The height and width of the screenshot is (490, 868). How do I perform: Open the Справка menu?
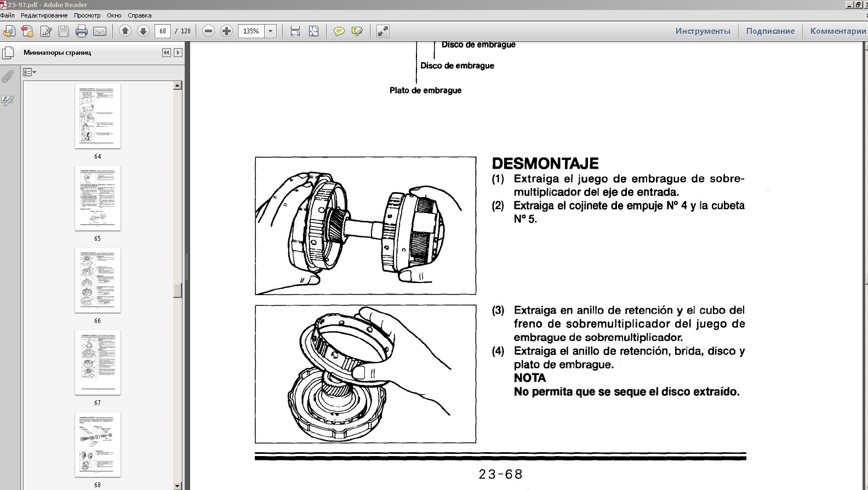tap(140, 15)
